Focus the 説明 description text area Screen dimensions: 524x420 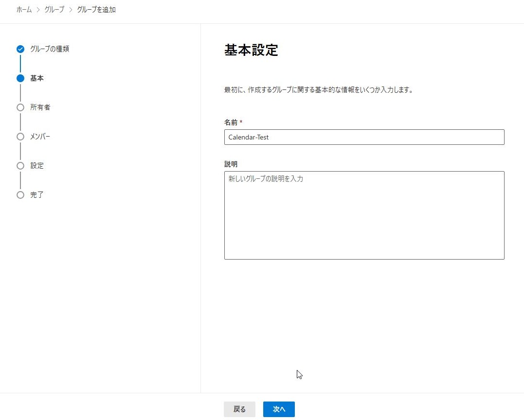364,215
